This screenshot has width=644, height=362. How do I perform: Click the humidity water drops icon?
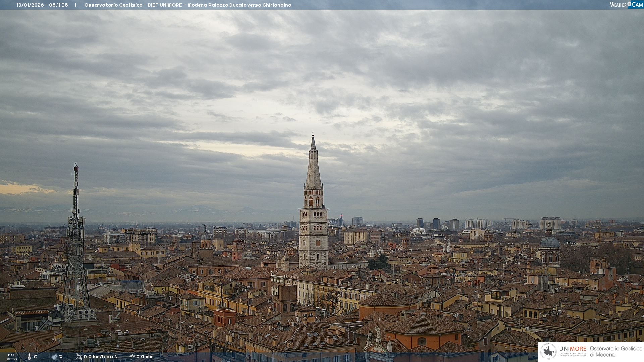(54, 357)
